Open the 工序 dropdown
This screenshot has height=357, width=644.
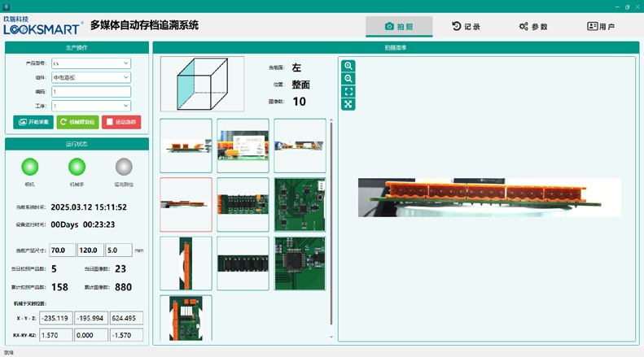point(91,106)
